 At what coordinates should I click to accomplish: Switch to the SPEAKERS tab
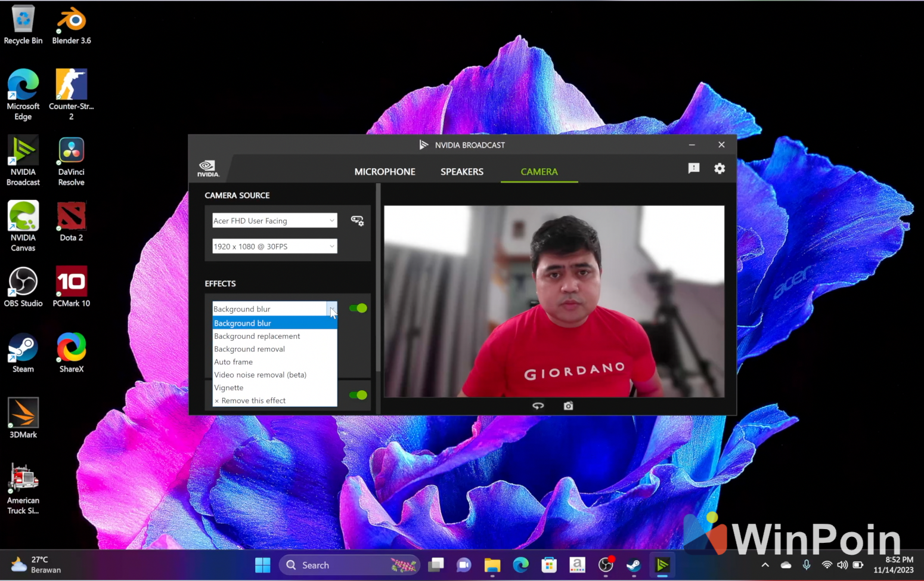point(462,172)
